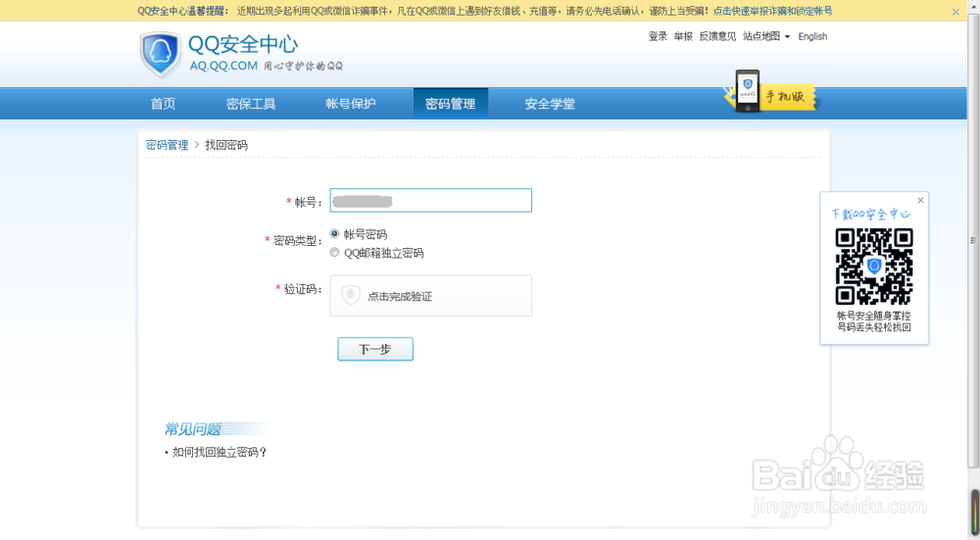Screen dimensions: 980x540
Task: Open the 帐号保护 navigation tab
Action: 351,104
